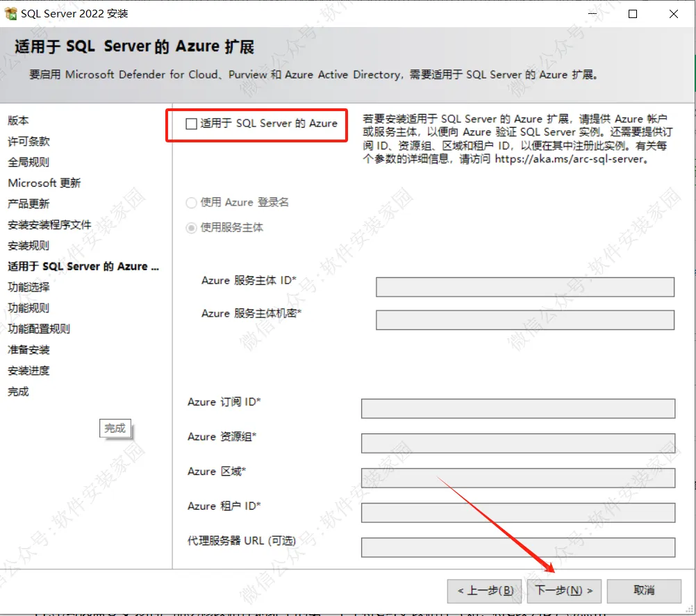
Task: Select the 安装进度 step in the sidebar
Action: click(28, 371)
